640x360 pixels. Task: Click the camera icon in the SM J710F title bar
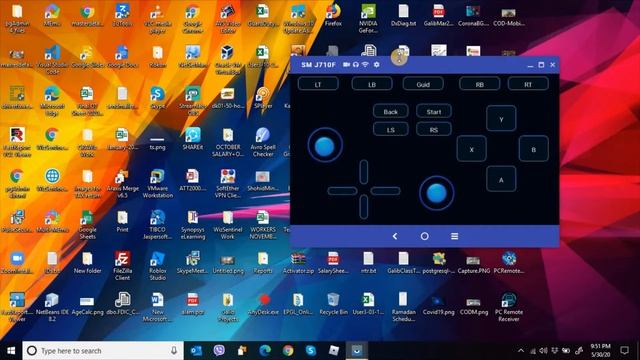pos(346,64)
